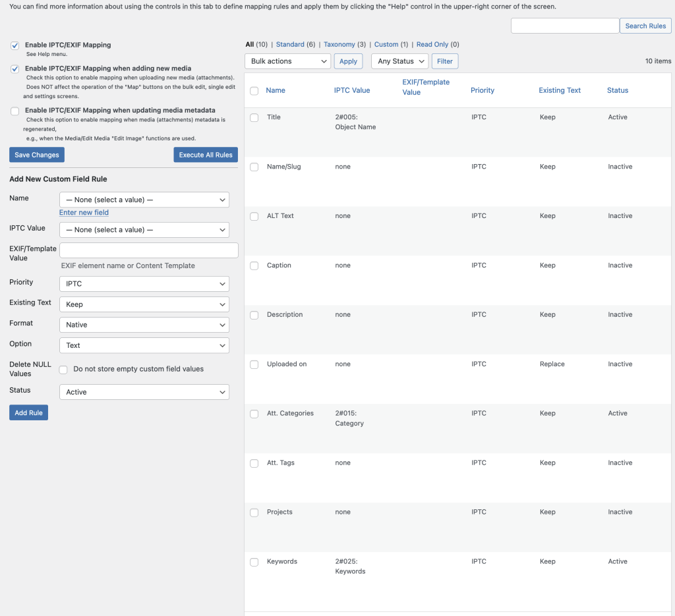Click Apply for bulk actions
The height and width of the screenshot is (616, 675).
click(x=348, y=61)
